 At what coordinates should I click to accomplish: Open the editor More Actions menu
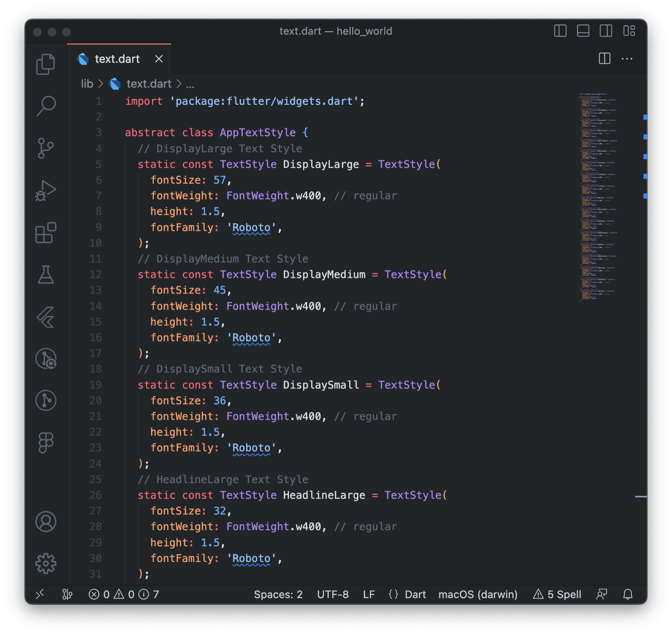pos(627,59)
